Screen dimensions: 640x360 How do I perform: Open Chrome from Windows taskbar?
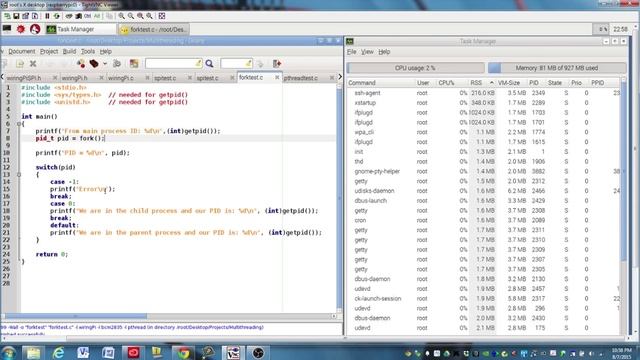pyautogui.click(x=183, y=353)
